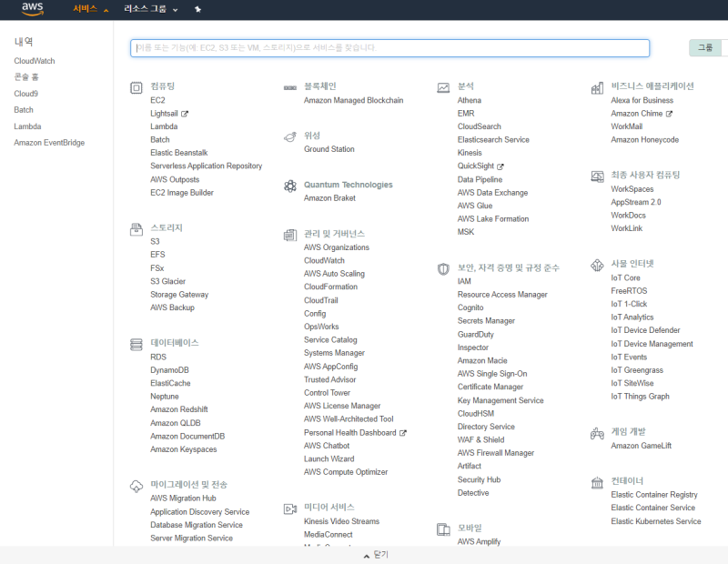Screen dimensions: 728x564
Task: Click the Quantum Technologies atom icon
Action: [x=289, y=186]
